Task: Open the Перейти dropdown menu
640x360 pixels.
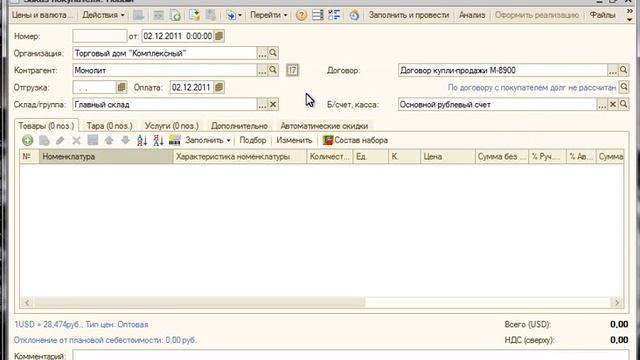Action: (269, 15)
